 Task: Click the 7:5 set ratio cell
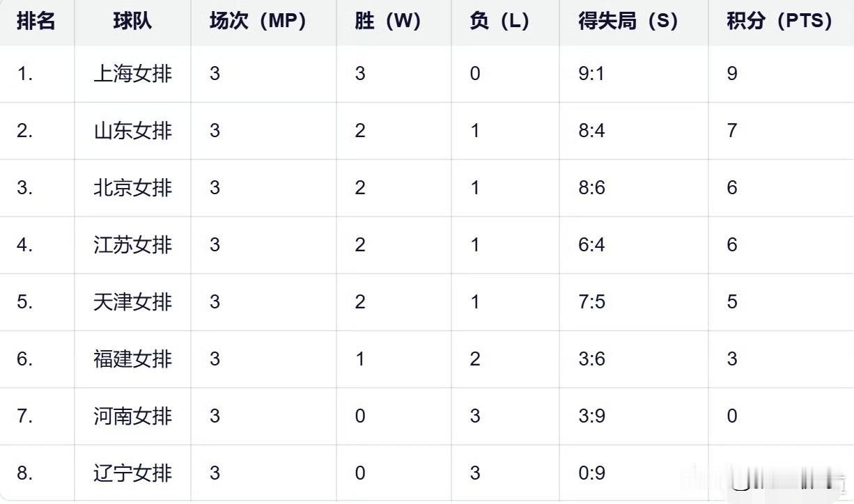(x=591, y=302)
